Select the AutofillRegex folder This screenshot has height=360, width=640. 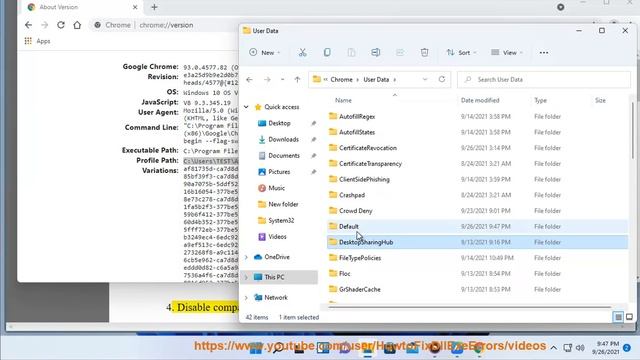(x=477, y=117)
